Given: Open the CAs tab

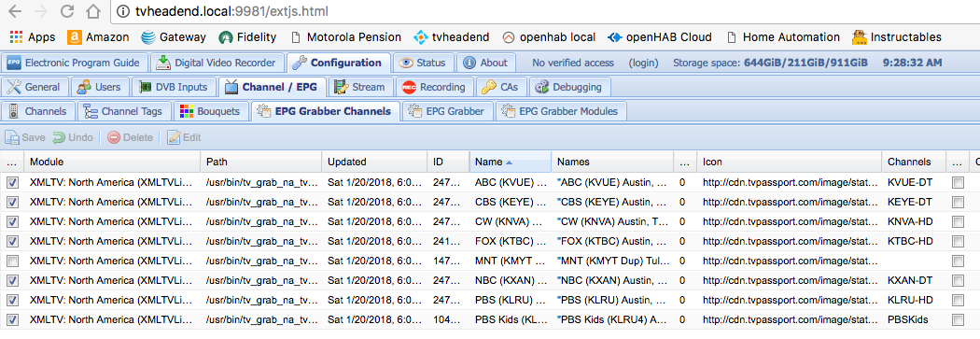Looking at the screenshot, I should 502,87.
